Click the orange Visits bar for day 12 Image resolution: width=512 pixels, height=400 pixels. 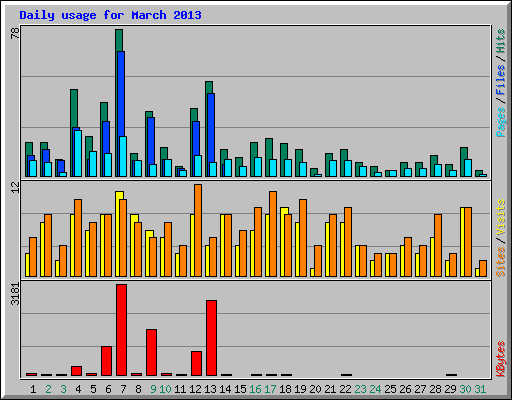click(x=198, y=230)
